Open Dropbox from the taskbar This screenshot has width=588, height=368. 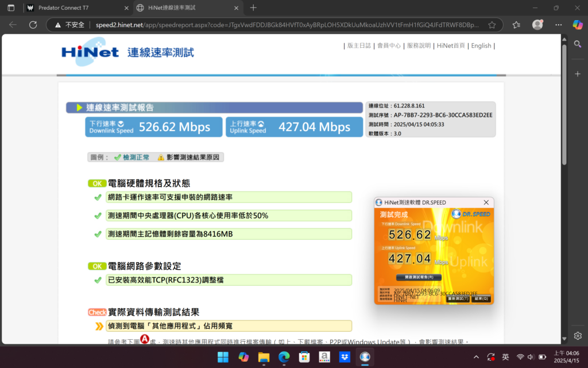345,356
